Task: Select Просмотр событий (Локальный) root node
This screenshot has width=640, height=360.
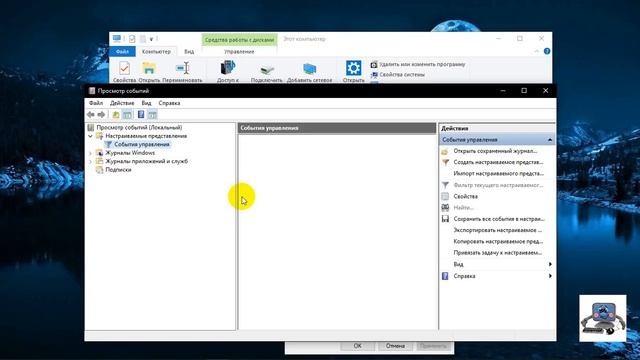Action: click(139, 127)
